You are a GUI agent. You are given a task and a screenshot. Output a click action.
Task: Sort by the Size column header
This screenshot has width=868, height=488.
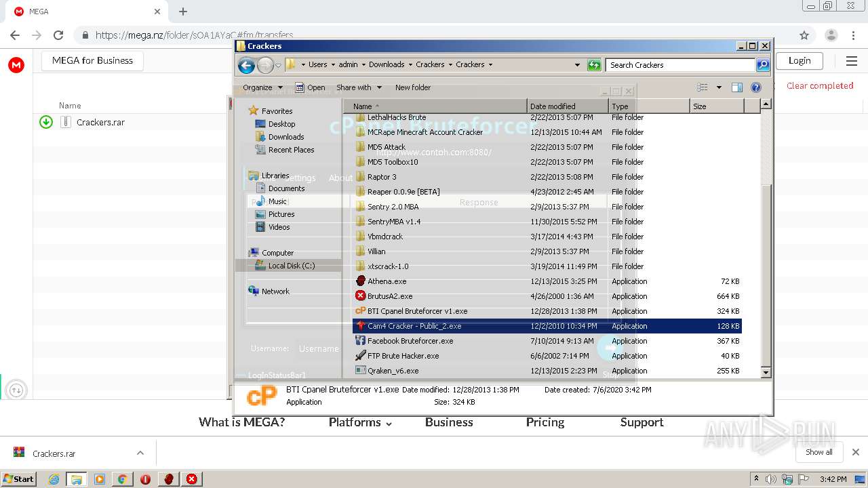717,106
